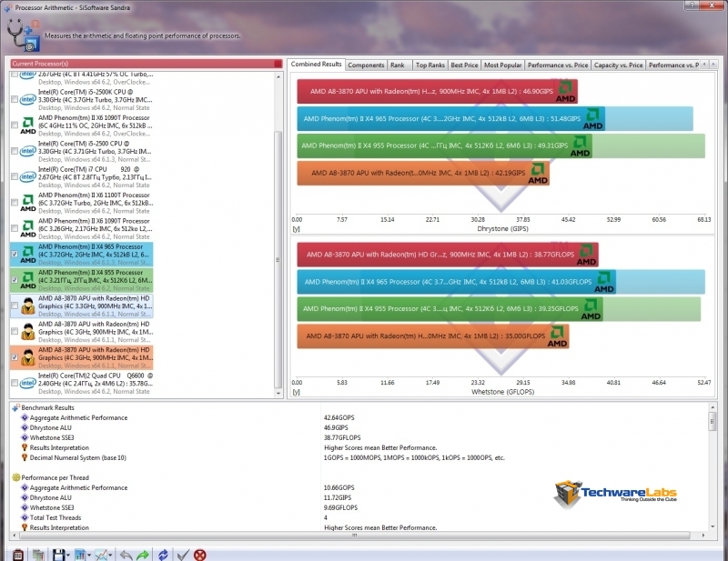Click the red cancel icon in bottom toolbar
The height and width of the screenshot is (561, 728).
199,554
